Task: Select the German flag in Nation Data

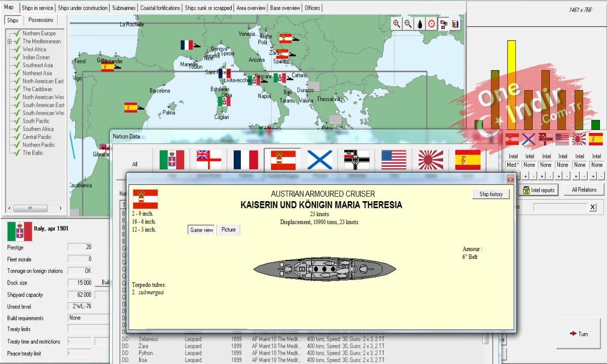Action: [x=357, y=160]
